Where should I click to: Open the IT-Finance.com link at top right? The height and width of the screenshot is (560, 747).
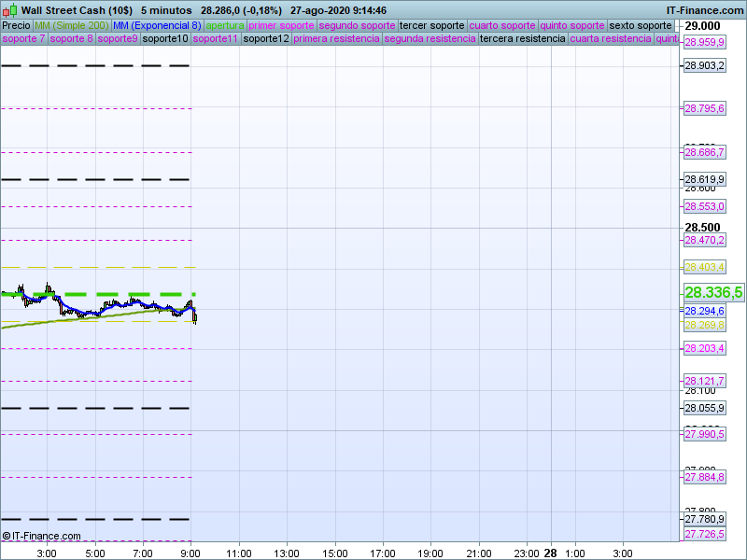[x=704, y=9]
